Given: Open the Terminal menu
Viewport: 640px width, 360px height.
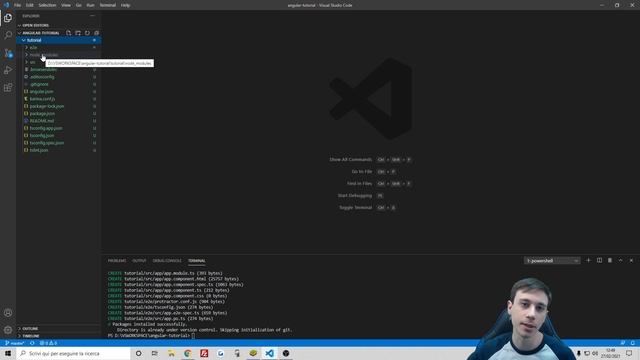Looking at the screenshot, I should pyautogui.click(x=108, y=5).
